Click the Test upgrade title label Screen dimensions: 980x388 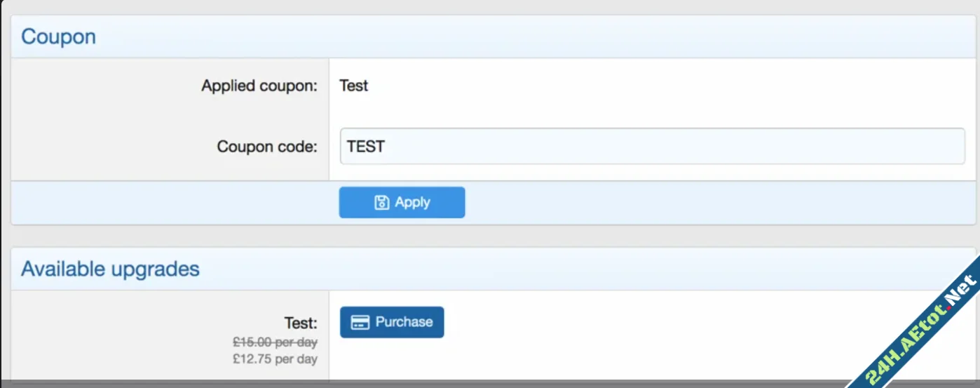pos(300,323)
